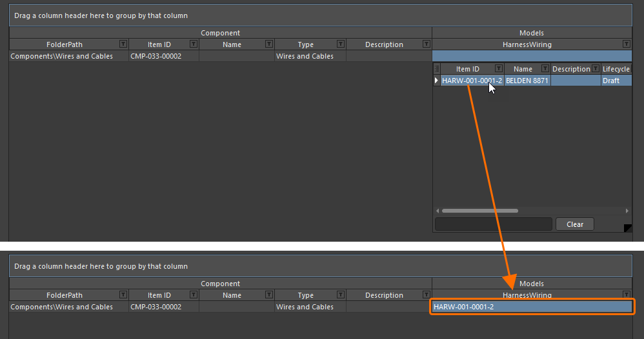
Task: Select top grid Components\Wires and Cables cell
Action: pyautogui.click(x=69, y=56)
